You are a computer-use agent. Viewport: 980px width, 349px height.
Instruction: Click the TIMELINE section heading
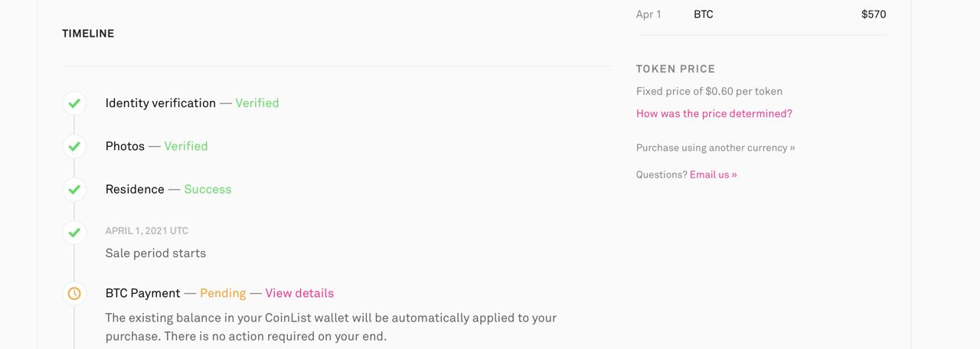click(x=88, y=34)
